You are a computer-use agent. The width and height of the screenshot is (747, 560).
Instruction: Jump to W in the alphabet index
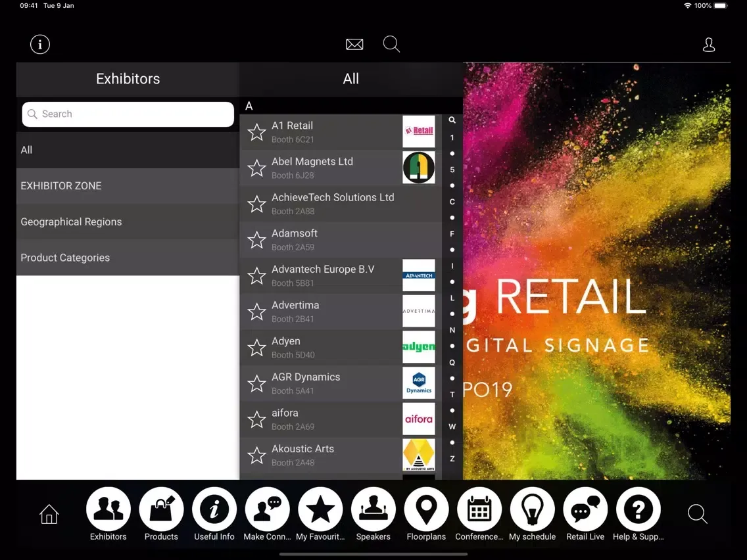click(452, 427)
